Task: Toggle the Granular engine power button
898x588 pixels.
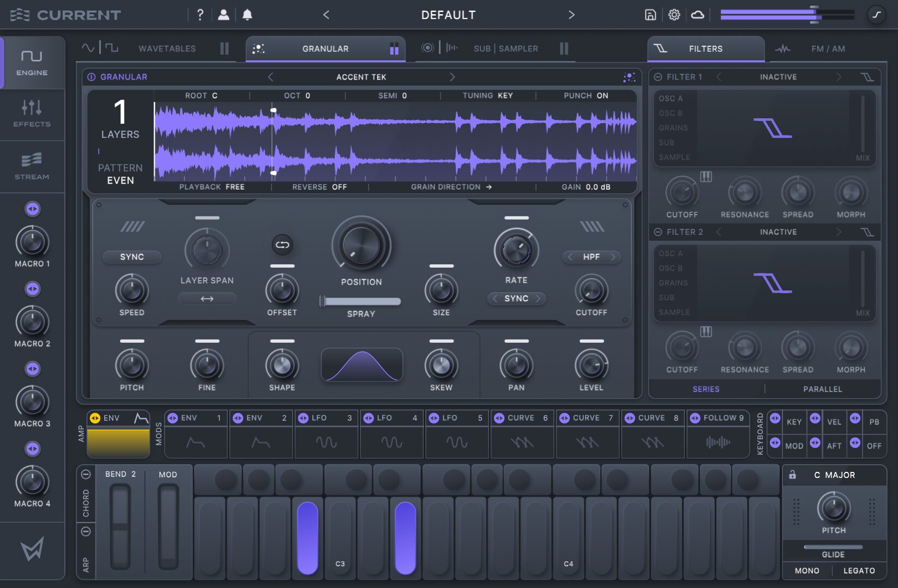Action: [x=92, y=77]
